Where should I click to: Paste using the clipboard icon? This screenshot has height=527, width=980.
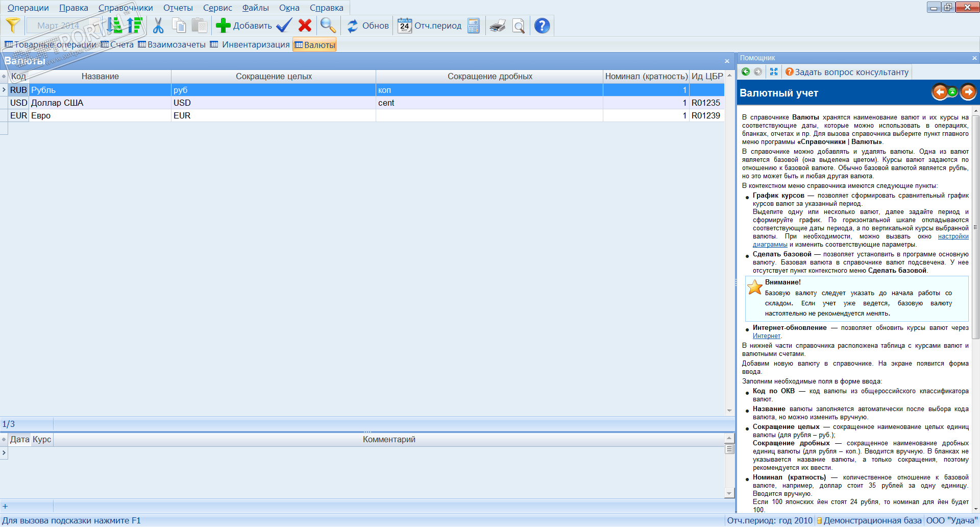tap(199, 26)
